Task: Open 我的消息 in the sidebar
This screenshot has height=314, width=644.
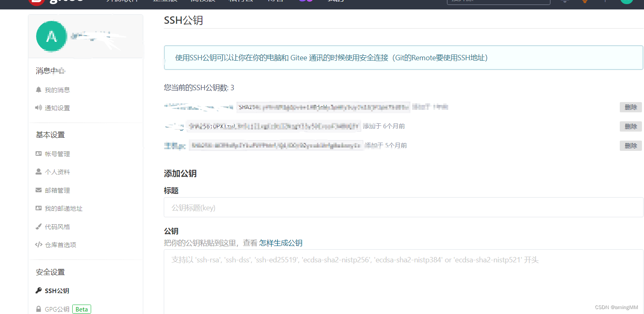Action: click(x=57, y=90)
